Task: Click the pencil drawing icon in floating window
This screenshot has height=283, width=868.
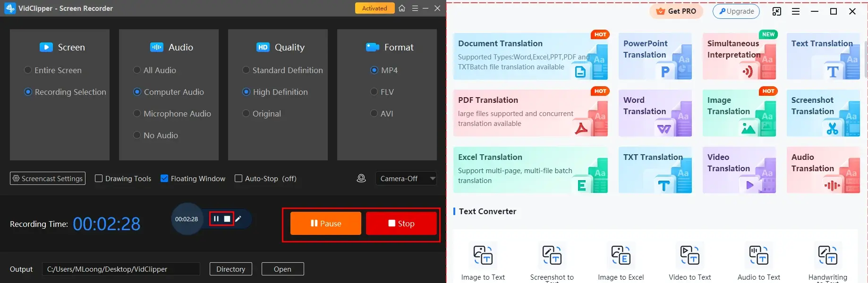Action: (238, 219)
